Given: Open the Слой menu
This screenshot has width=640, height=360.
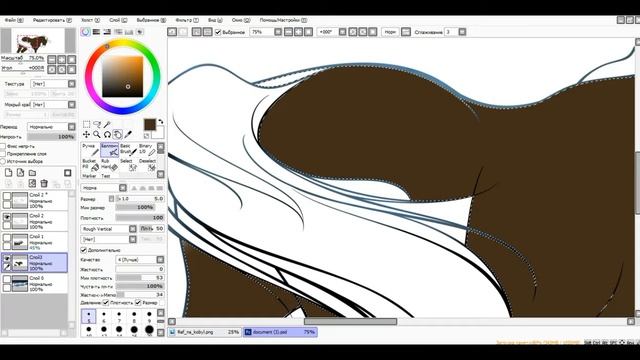Looking at the screenshot, I should [x=118, y=20].
